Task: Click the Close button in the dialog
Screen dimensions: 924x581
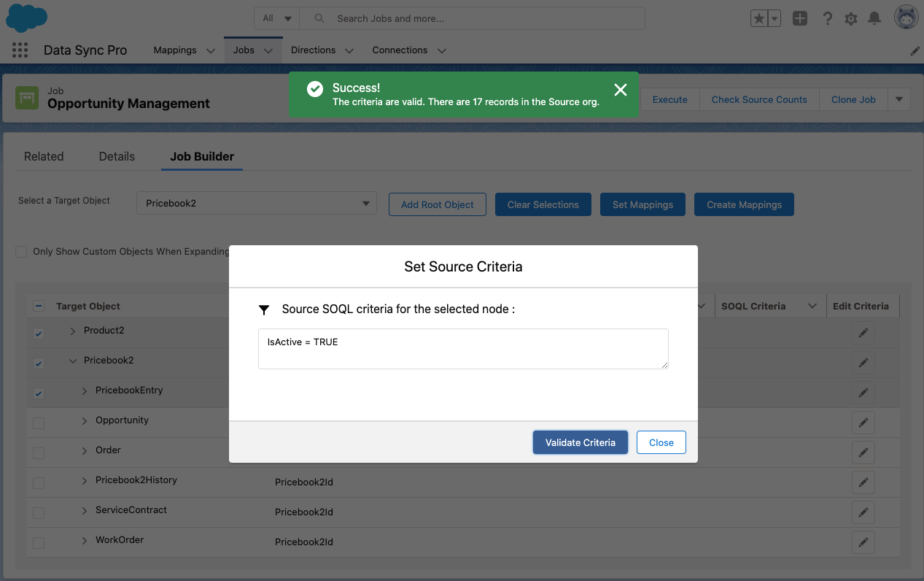Action: point(661,442)
